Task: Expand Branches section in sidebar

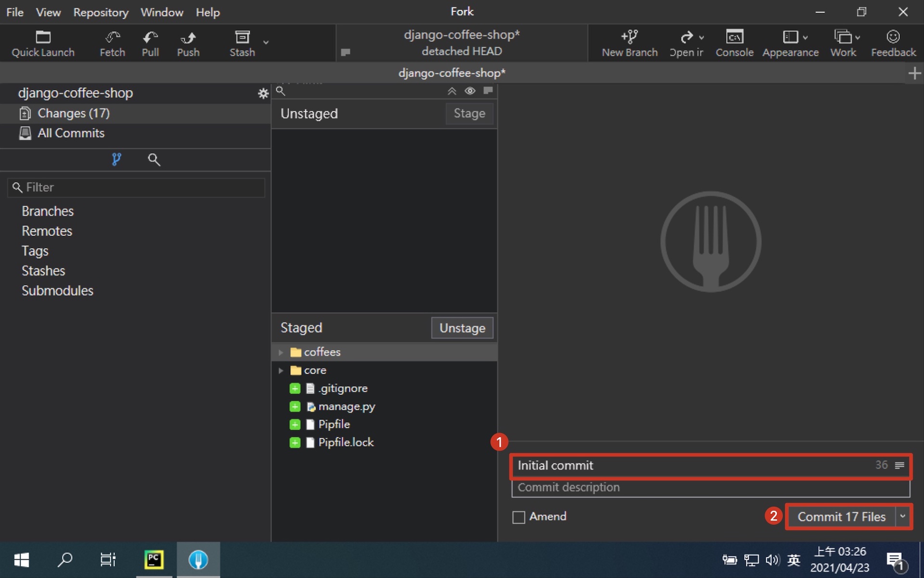Action: click(48, 211)
